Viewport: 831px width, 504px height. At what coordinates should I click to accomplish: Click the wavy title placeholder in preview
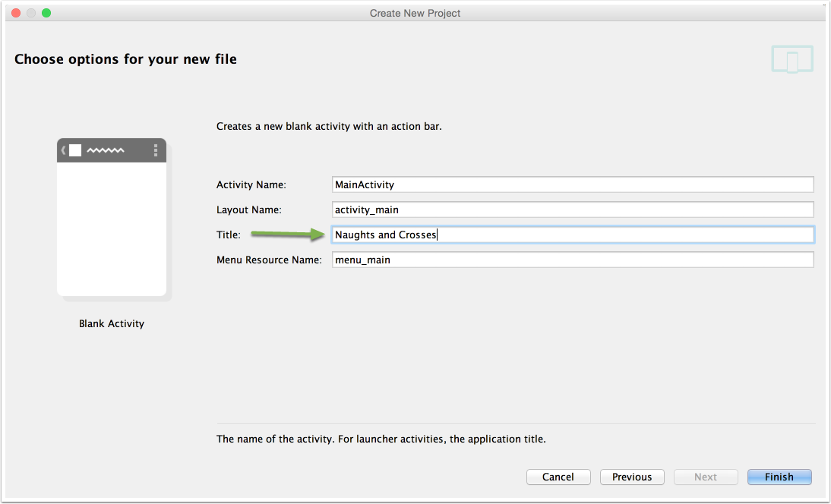105,150
